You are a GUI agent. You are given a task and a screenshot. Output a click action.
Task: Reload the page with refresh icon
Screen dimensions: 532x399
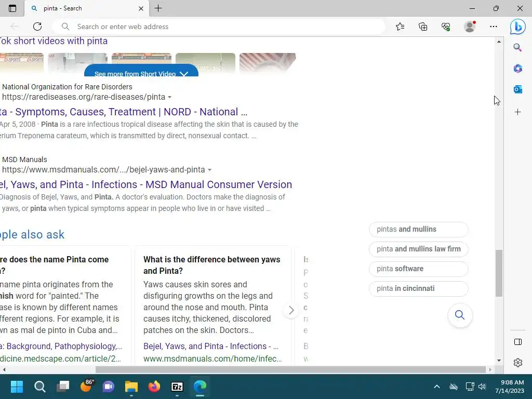coord(37,26)
